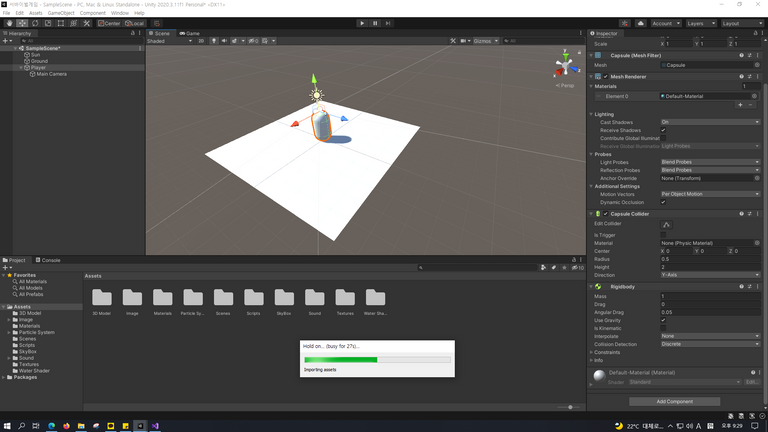The height and width of the screenshot is (432, 768).
Task: Select the Inspector tab
Action: 604,33
